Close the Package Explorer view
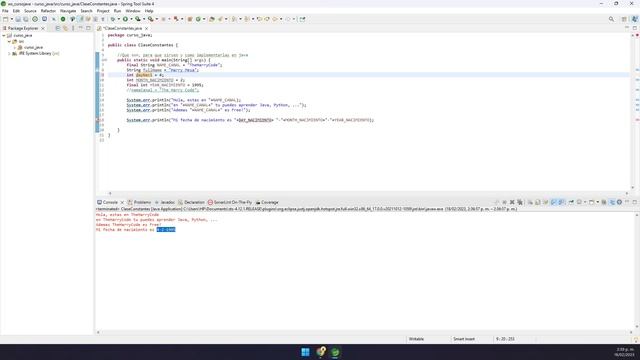 pos(43,28)
